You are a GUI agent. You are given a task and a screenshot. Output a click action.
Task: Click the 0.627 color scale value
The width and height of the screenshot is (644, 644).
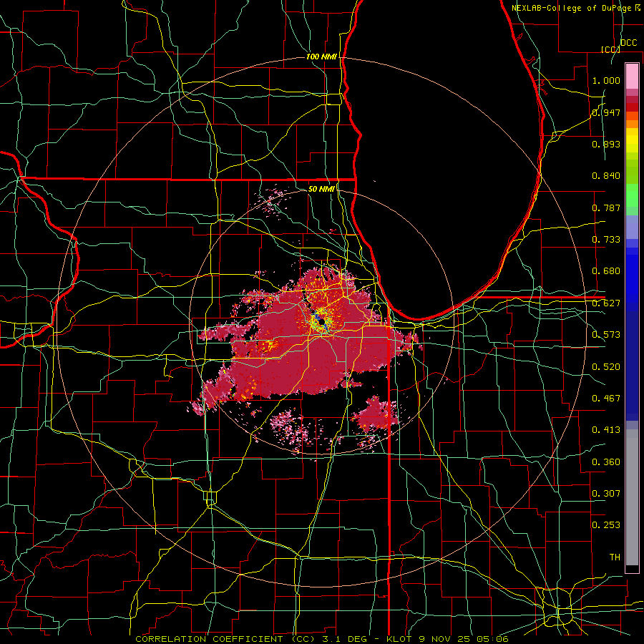point(606,303)
